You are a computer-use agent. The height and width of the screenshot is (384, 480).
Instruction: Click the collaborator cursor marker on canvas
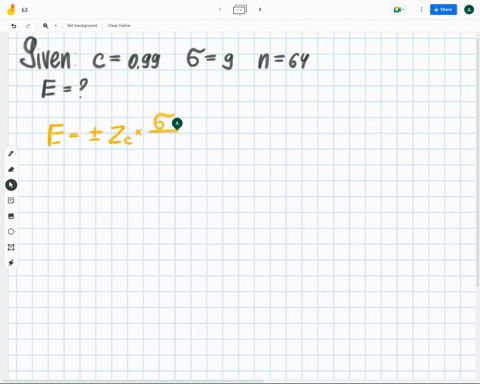tap(177, 124)
